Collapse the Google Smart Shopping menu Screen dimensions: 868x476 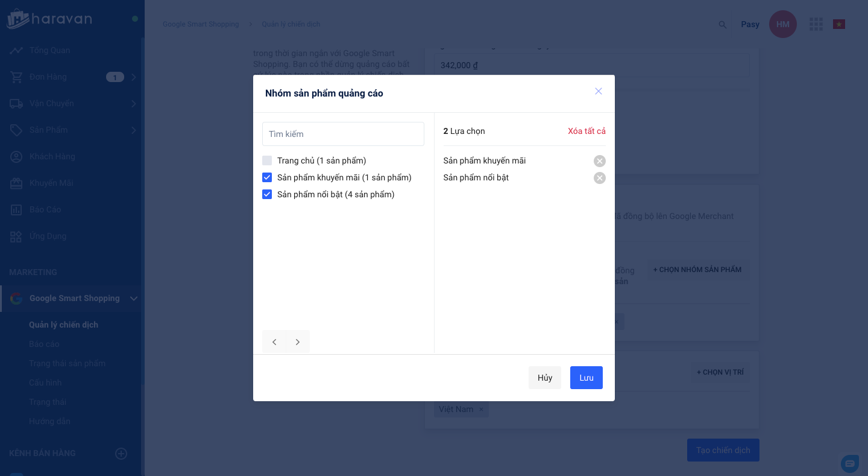134,298
